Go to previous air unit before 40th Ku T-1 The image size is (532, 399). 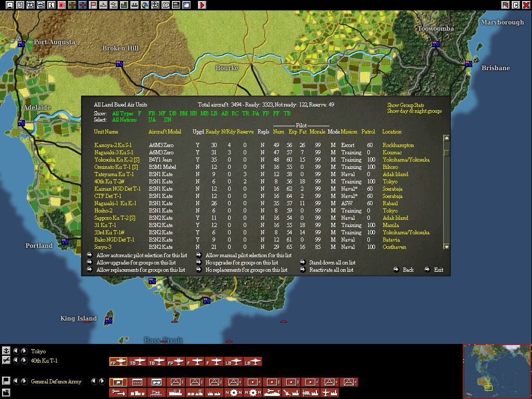tap(16, 361)
